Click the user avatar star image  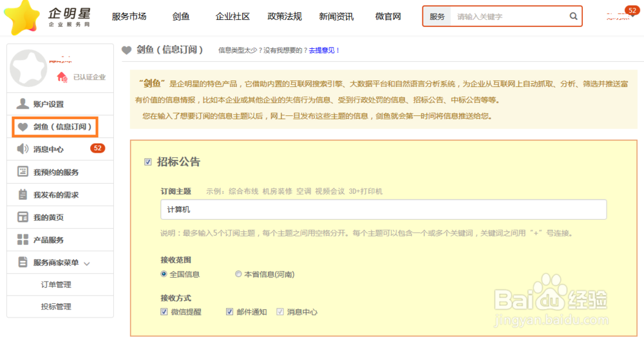click(x=28, y=68)
